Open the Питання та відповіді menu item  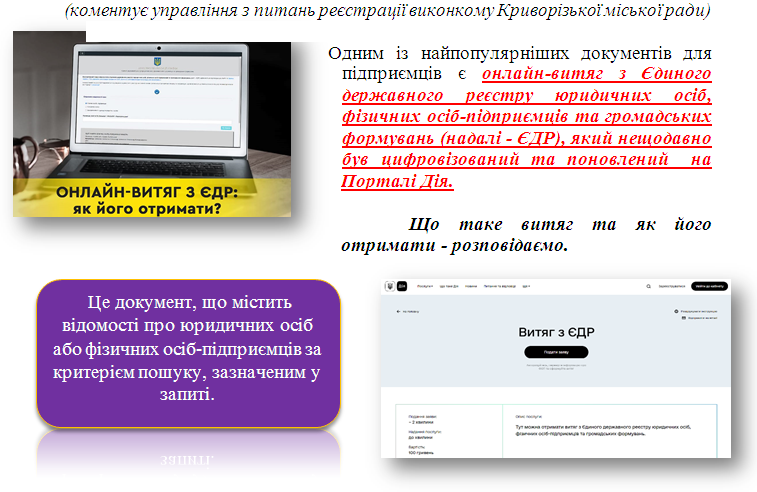pyautogui.click(x=500, y=286)
